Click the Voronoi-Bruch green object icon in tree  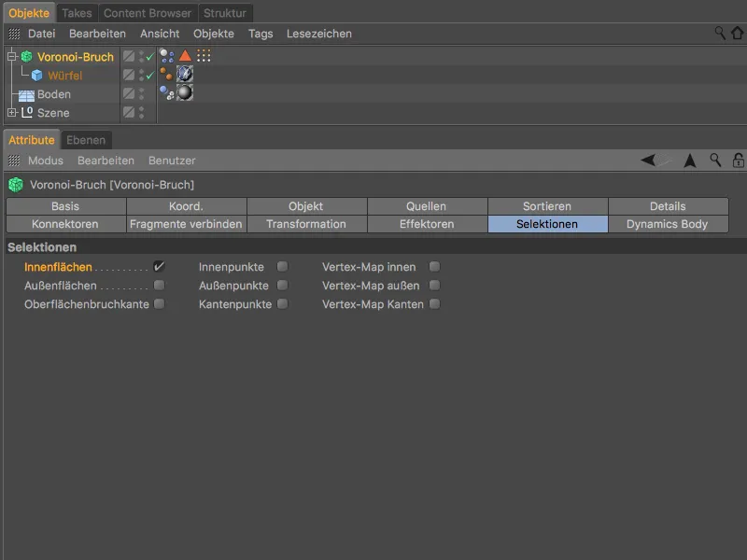coord(27,57)
